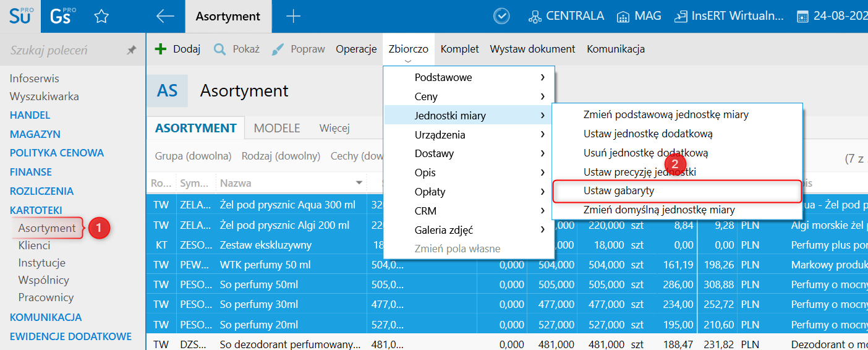Click the pin icon in search box

click(x=131, y=51)
